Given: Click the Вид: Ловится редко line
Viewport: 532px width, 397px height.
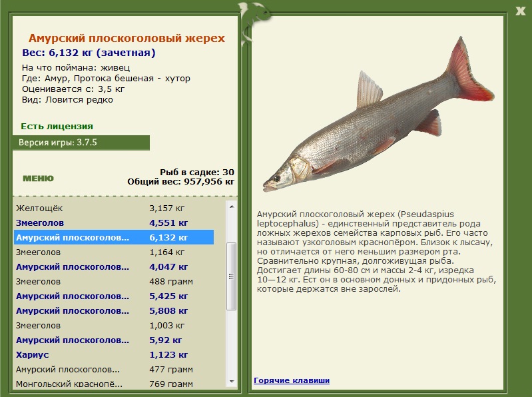Looking at the screenshot, I should (x=67, y=100).
